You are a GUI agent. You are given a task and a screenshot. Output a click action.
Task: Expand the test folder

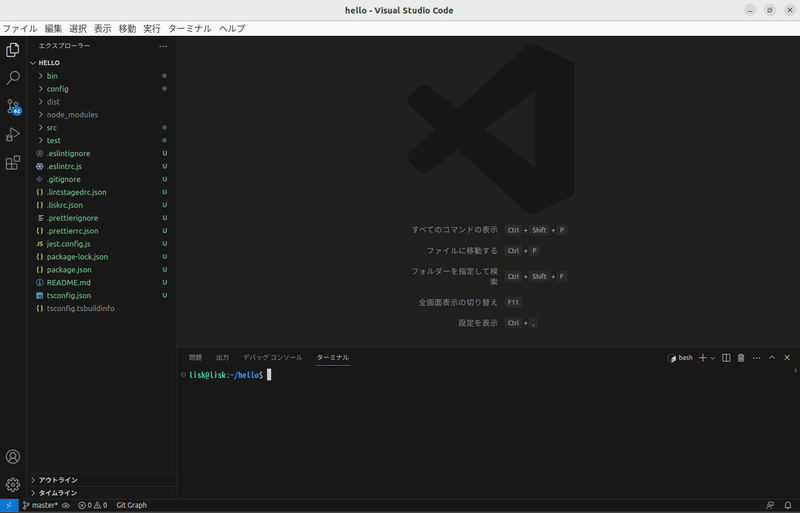102,140
